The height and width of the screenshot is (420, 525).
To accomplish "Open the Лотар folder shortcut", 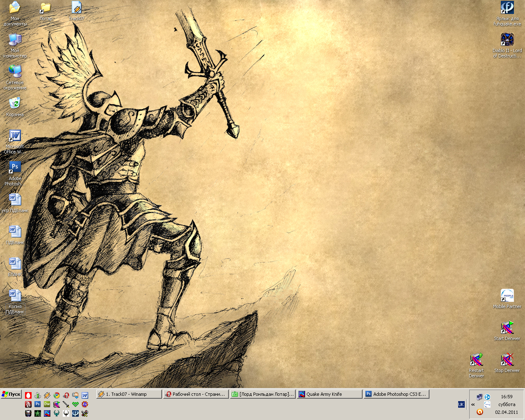I will pos(46,8).
